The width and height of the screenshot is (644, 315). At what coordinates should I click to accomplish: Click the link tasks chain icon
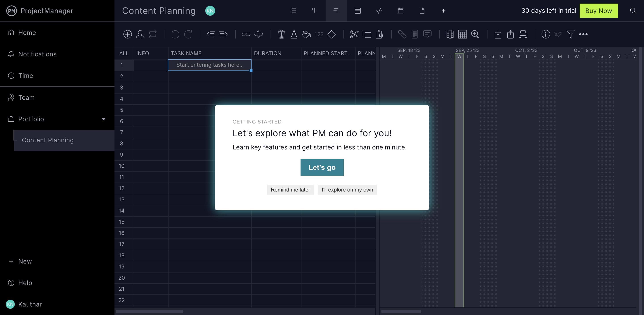point(246,34)
